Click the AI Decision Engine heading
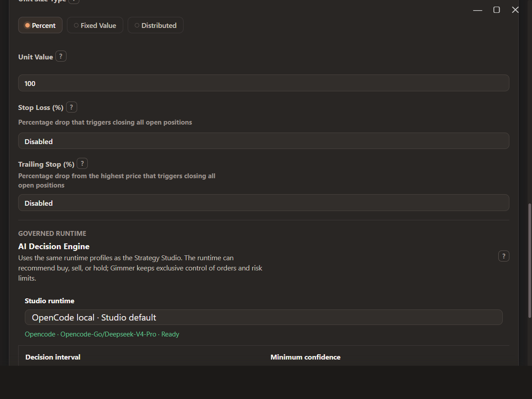This screenshot has height=399, width=532. (x=54, y=246)
